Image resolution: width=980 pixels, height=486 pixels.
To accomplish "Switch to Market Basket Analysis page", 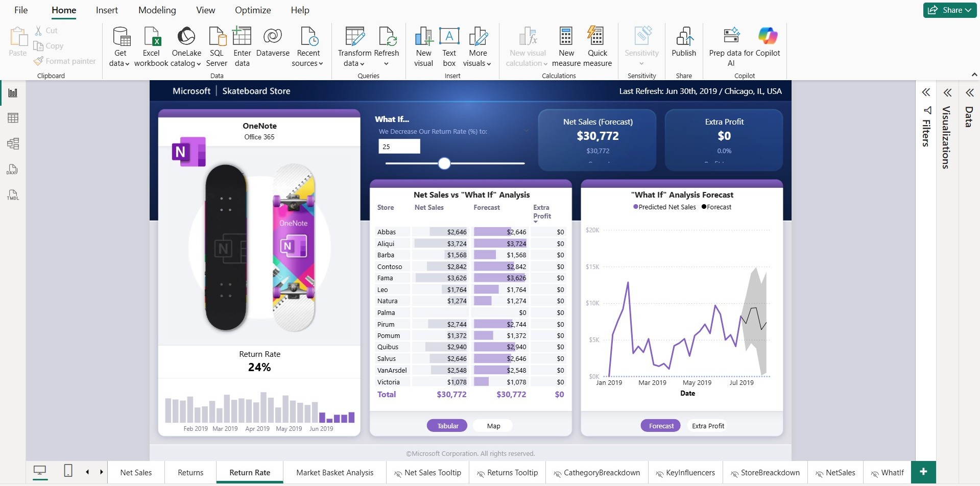I will (334, 473).
